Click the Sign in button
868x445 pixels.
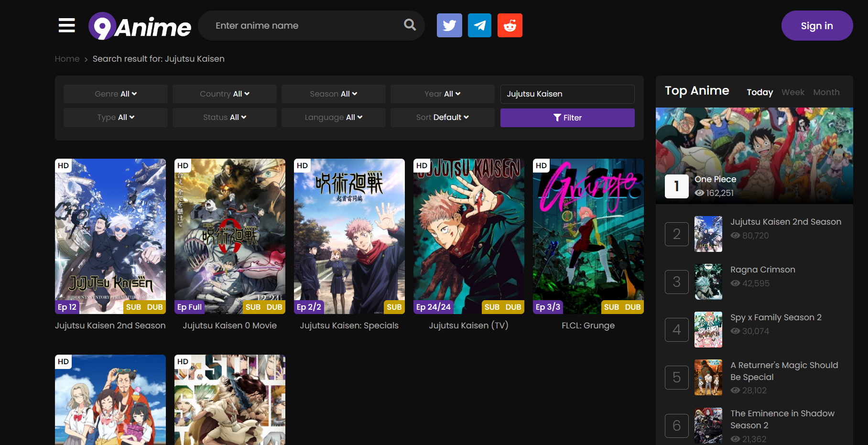pos(816,26)
